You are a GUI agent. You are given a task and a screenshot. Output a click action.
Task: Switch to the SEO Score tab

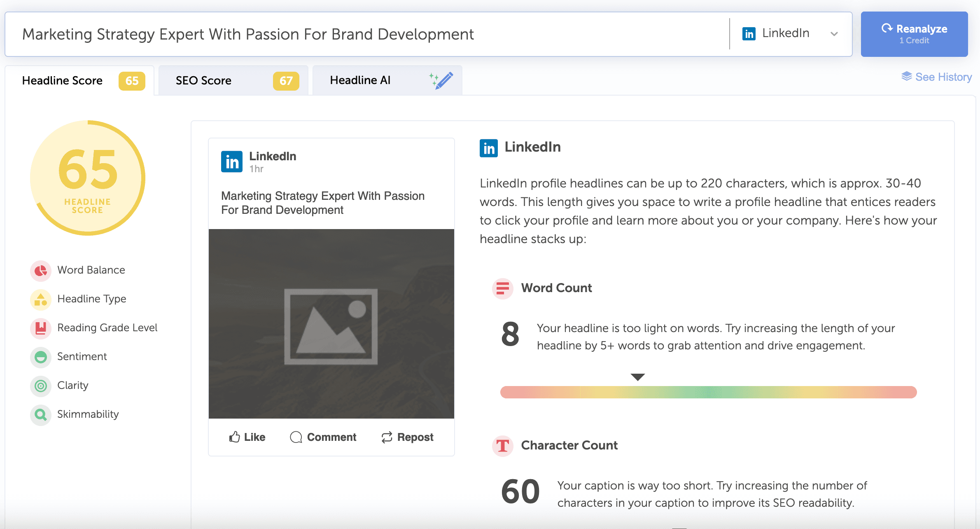click(233, 81)
